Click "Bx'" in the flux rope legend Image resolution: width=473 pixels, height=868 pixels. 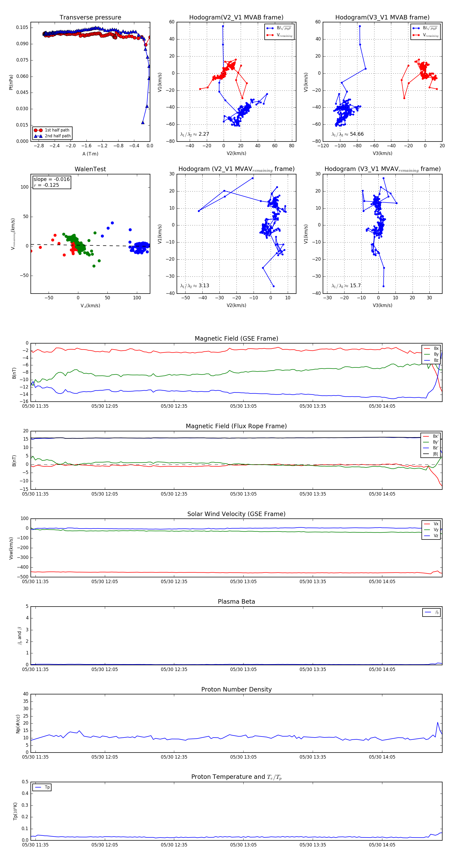point(431,436)
